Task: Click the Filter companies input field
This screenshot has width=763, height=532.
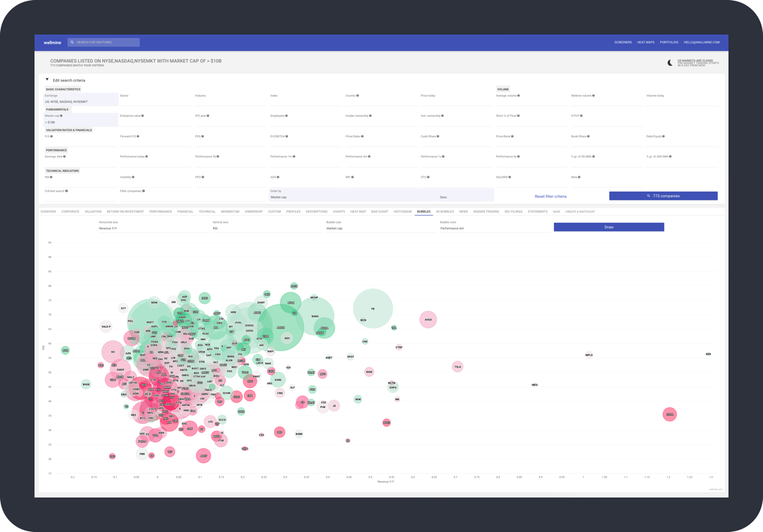Action: [193, 197]
